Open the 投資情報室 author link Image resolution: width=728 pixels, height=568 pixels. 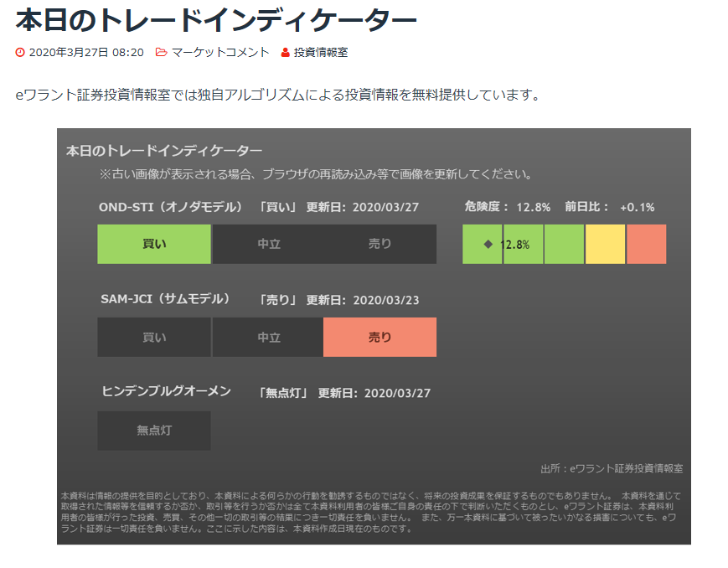click(321, 53)
